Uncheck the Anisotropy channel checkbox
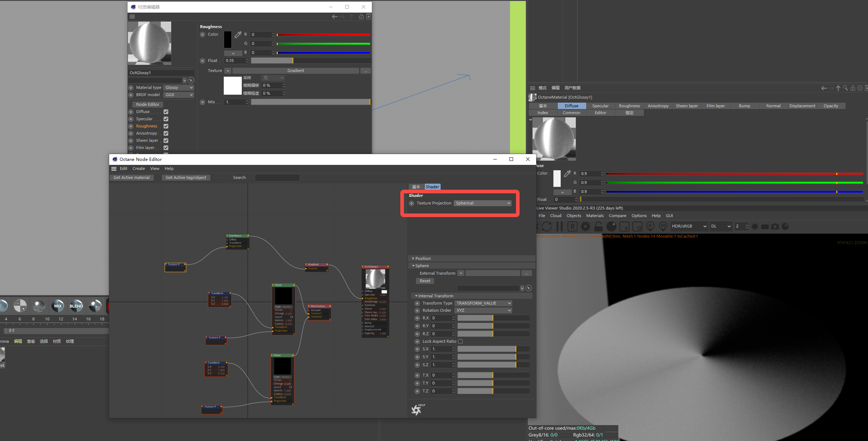This screenshot has height=441, width=868. 166,134
